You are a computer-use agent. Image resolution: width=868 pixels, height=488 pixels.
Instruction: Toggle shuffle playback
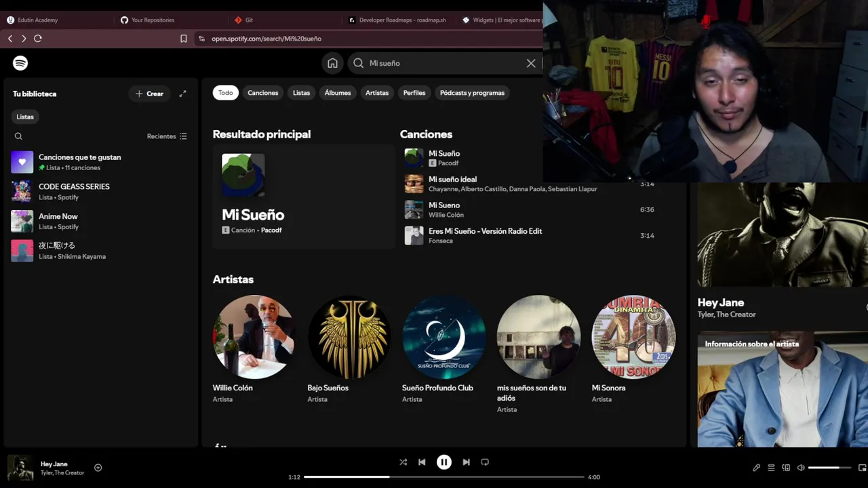(403, 462)
